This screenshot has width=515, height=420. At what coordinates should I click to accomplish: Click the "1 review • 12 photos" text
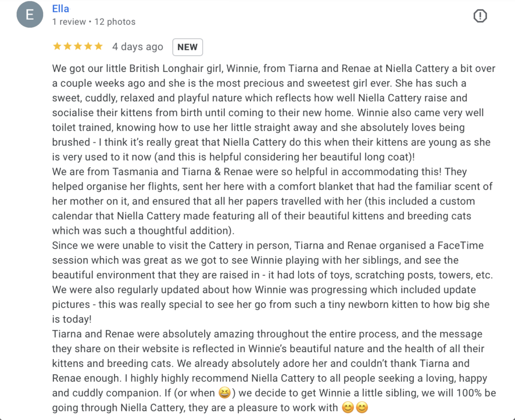pyautogui.click(x=94, y=22)
